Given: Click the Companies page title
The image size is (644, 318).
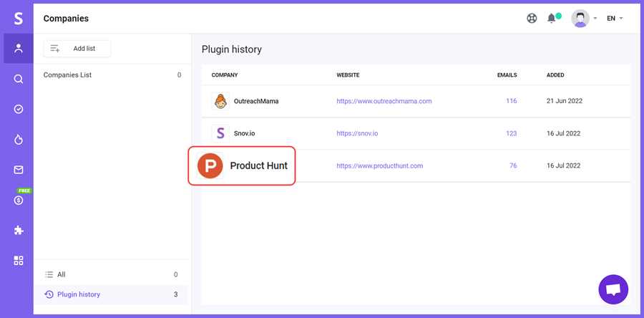Looking at the screenshot, I should (66, 19).
